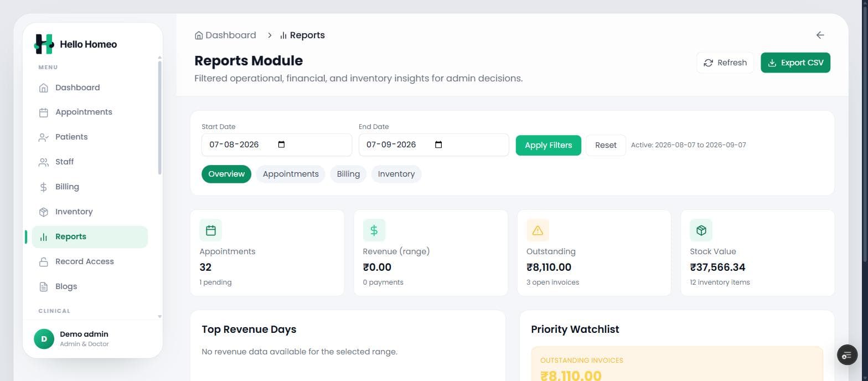Screen dimensions: 868x381
Task: Click the Appointments count 32
Action: pos(205,267)
